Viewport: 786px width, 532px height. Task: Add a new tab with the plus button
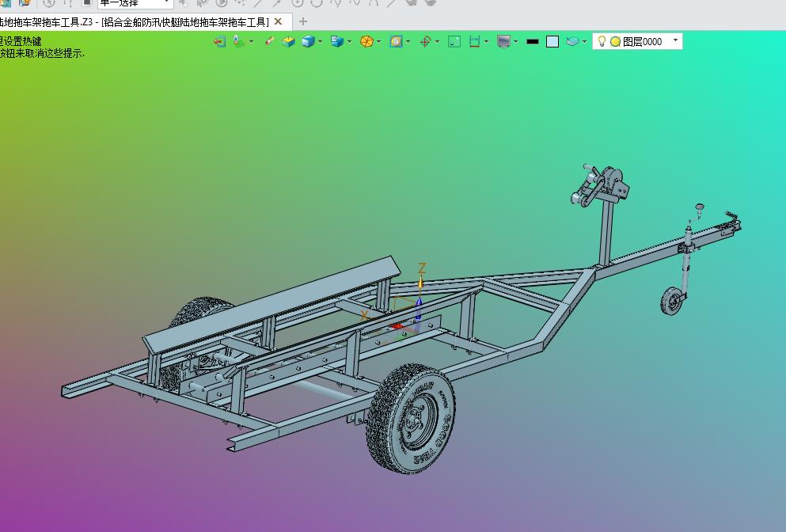click(x=303, y=21)
